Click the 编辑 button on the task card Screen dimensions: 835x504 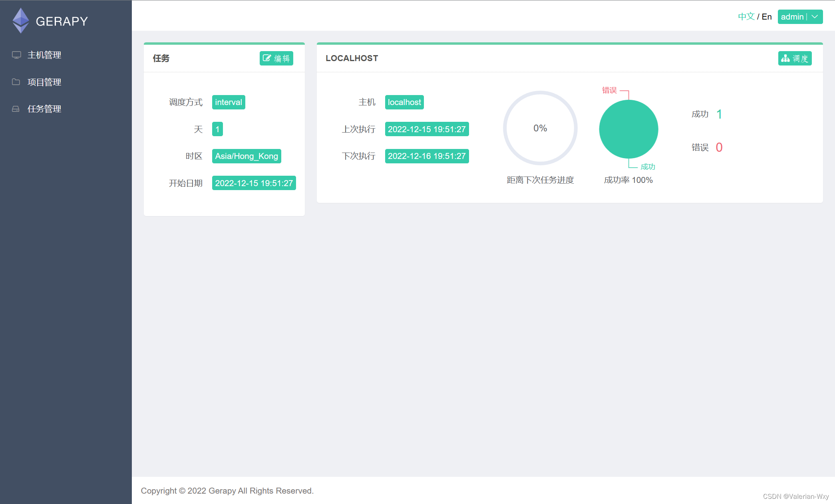pyautogui.click(x=276, y=58)
